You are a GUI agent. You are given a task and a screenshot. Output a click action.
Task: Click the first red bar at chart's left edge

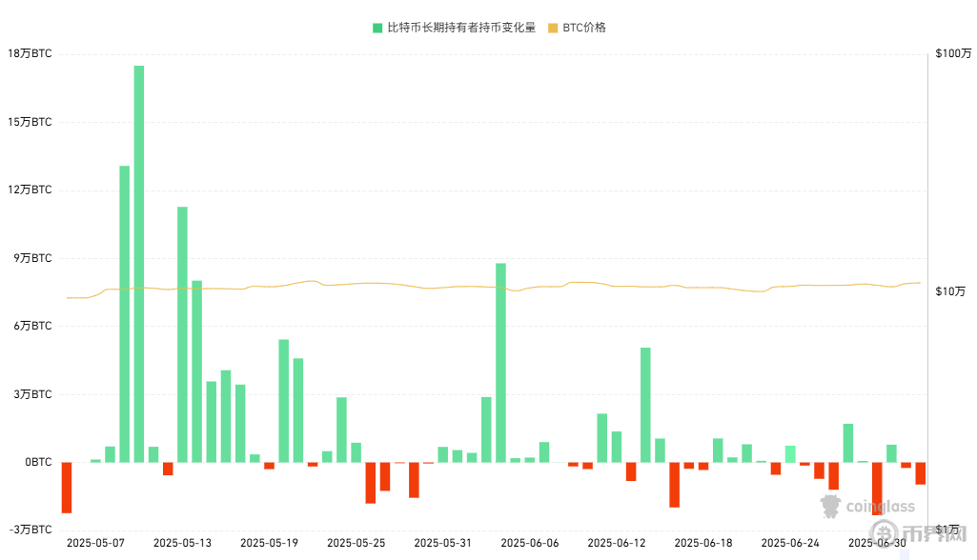[67, 487]
